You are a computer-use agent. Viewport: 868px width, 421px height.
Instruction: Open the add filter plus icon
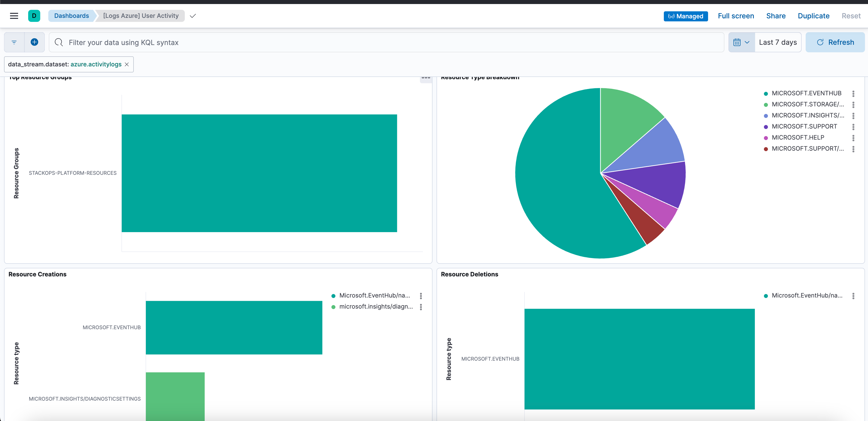(34, 42)
